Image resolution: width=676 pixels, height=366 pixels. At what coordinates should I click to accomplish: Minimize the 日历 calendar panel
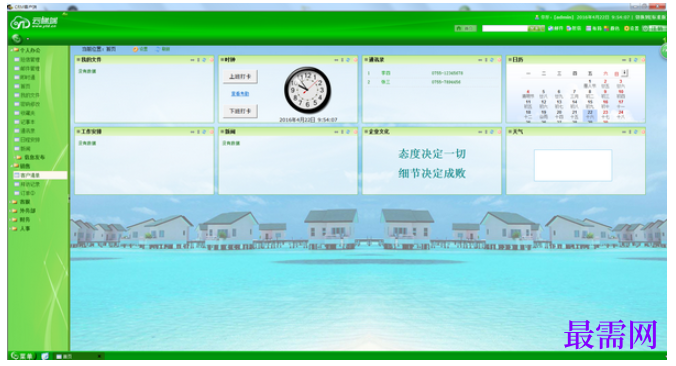point(624,60)
